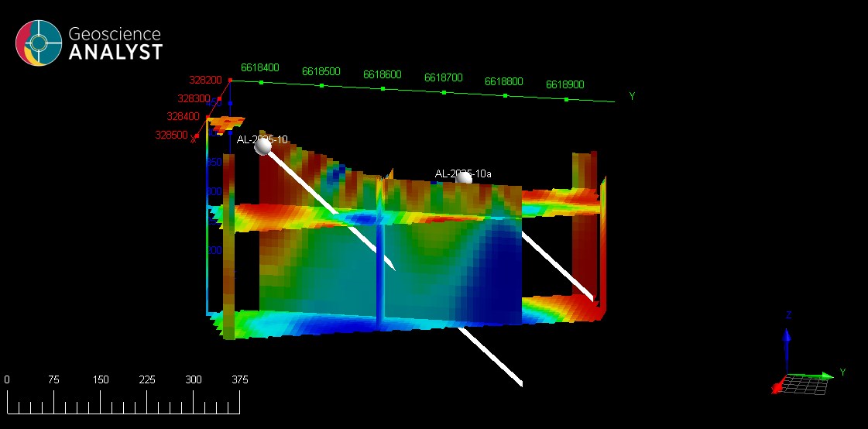Click the 150 mark on the scale bar
The width and height of the screenshot is (868, 429).
101,380
